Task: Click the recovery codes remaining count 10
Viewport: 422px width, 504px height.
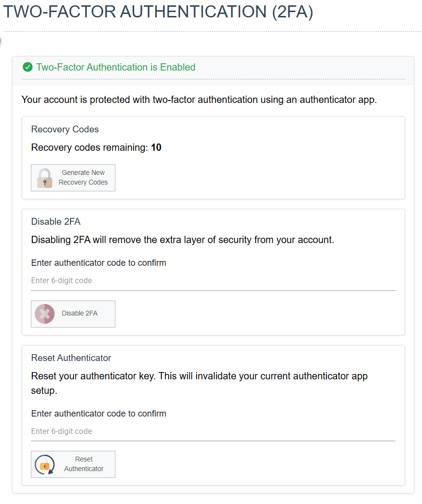Action: (x=156, y=147)
